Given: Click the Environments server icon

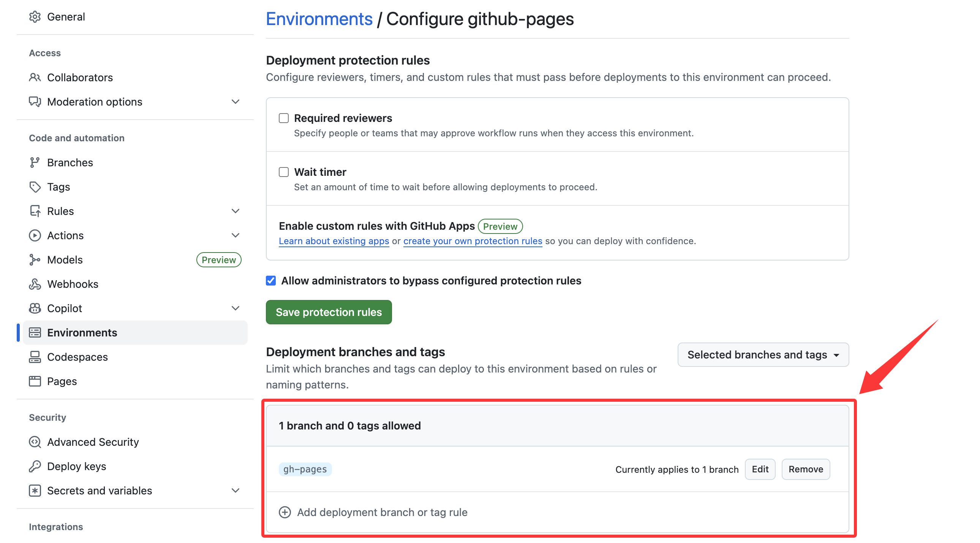Looking at the screenshot, I should click(35, 333).
